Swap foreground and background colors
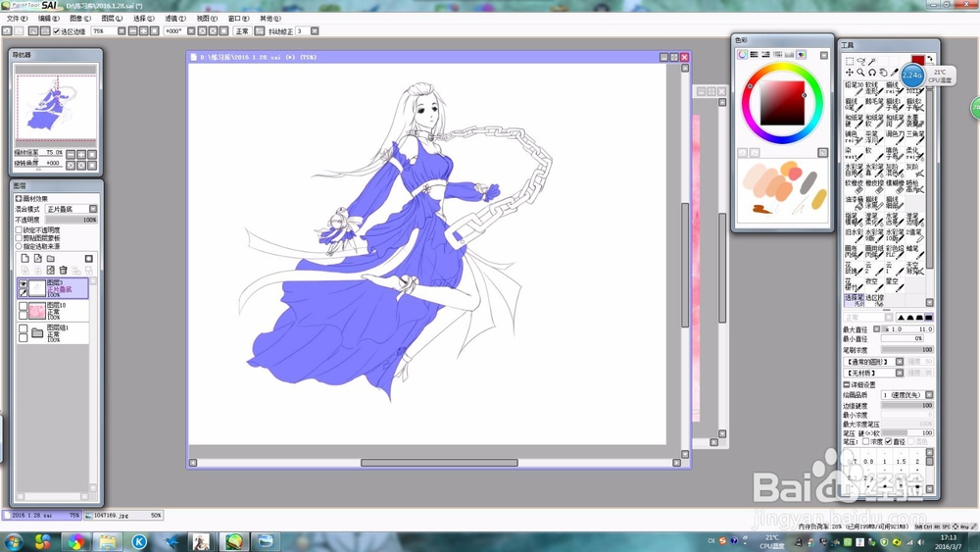980x552 pixels. (930, 59)
